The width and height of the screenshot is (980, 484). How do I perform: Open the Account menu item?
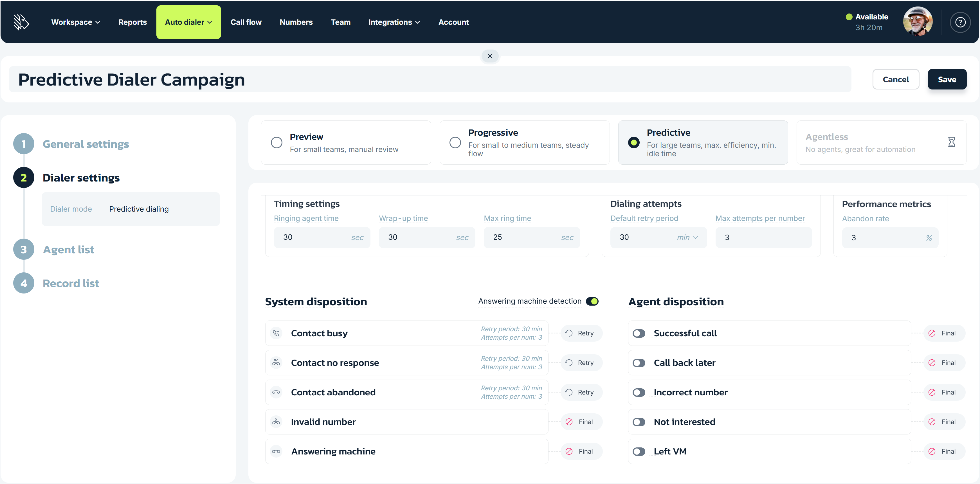tap(453, 22)
